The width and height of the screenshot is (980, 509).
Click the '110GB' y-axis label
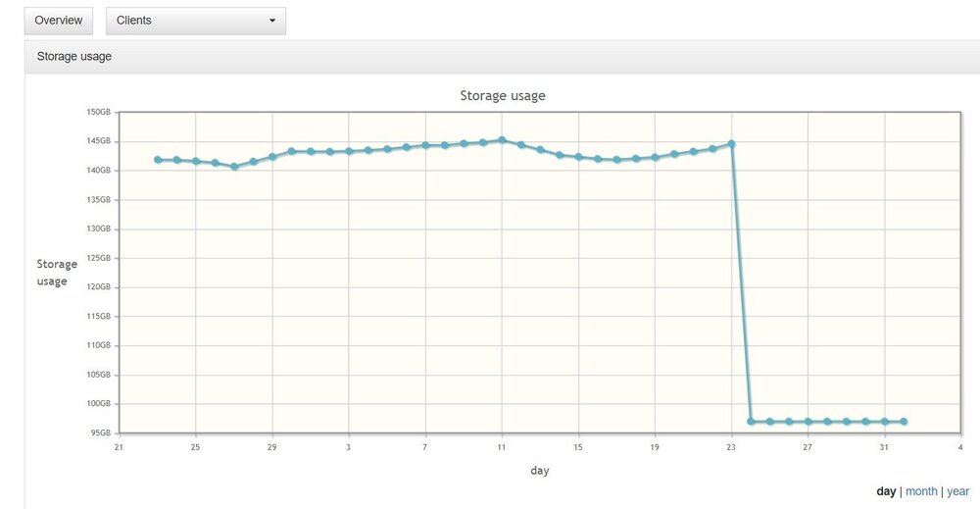click(x=98, y=345)
